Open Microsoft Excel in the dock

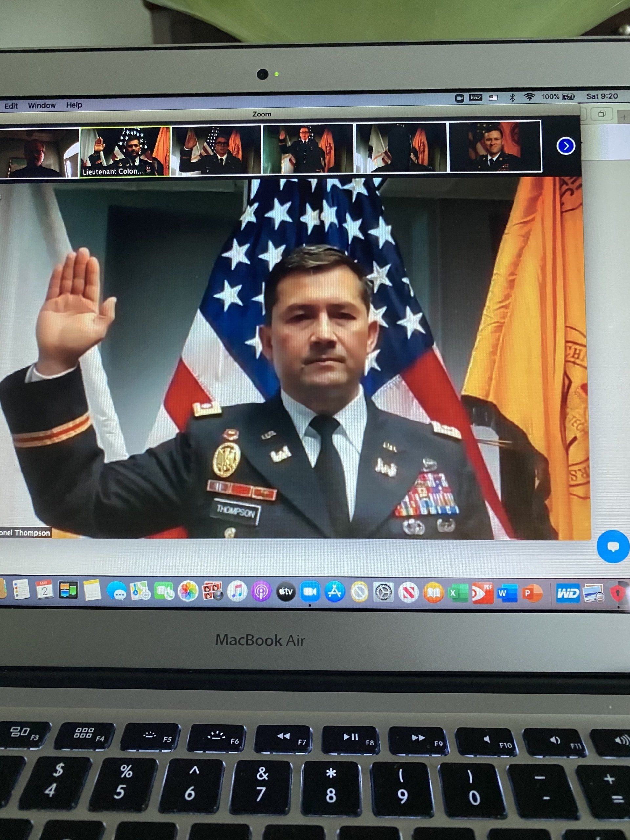point(458,593)
